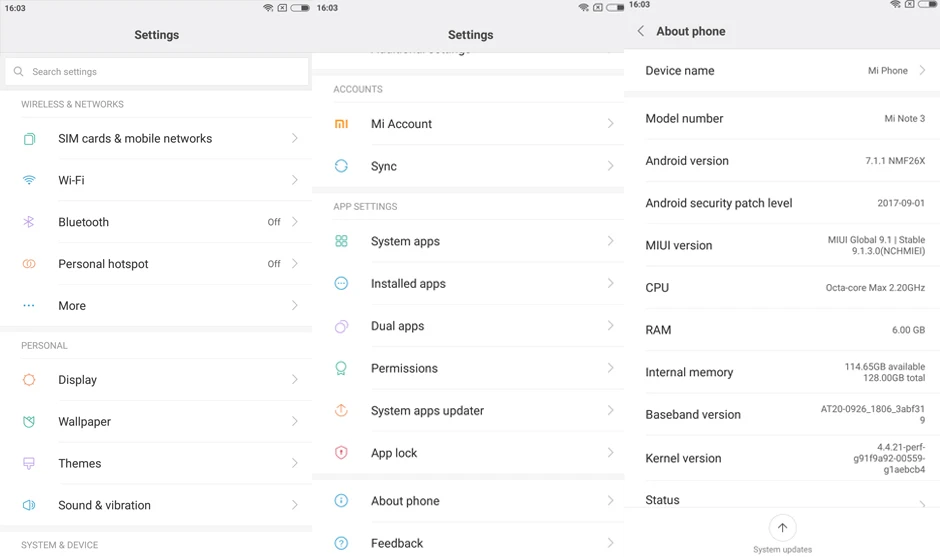This screenshot has width=940, height=557.
Task: Tap the Sync circular arrows icon
Action: pyautogui.click(x=341, y=166)
